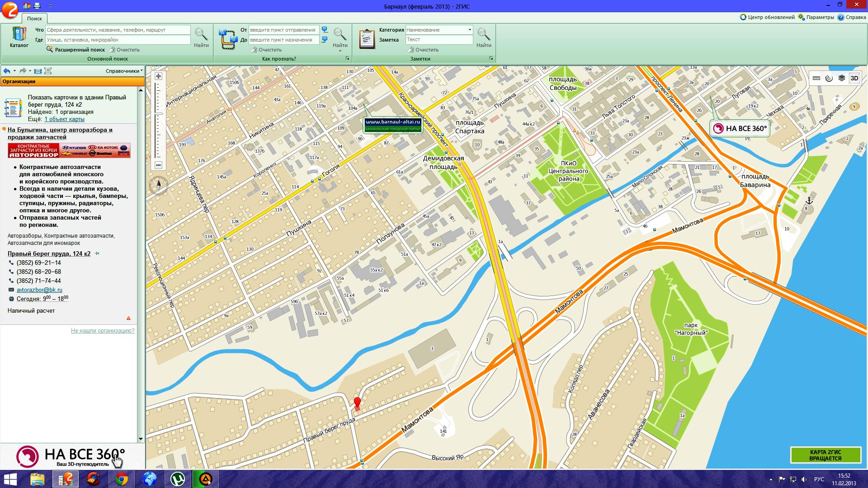Expand the Категория combo box
The image size is (868, 488).
click(470, 30)
